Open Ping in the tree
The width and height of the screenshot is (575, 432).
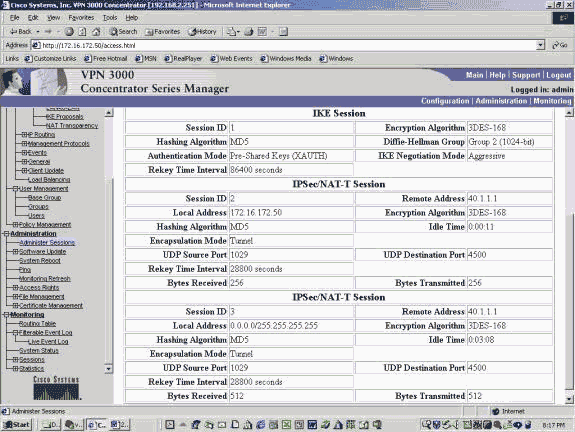coord(25,270)
